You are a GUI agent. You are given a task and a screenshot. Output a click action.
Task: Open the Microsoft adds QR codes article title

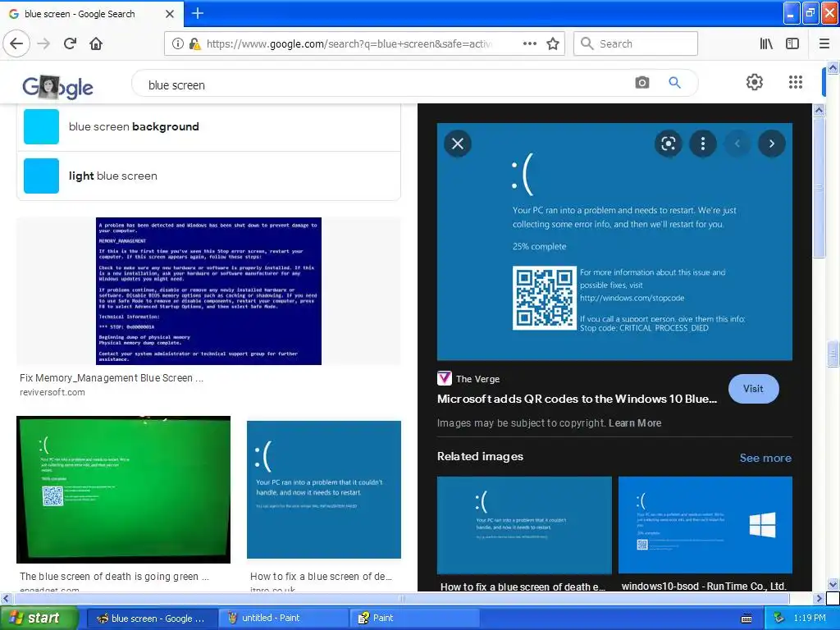577,399
